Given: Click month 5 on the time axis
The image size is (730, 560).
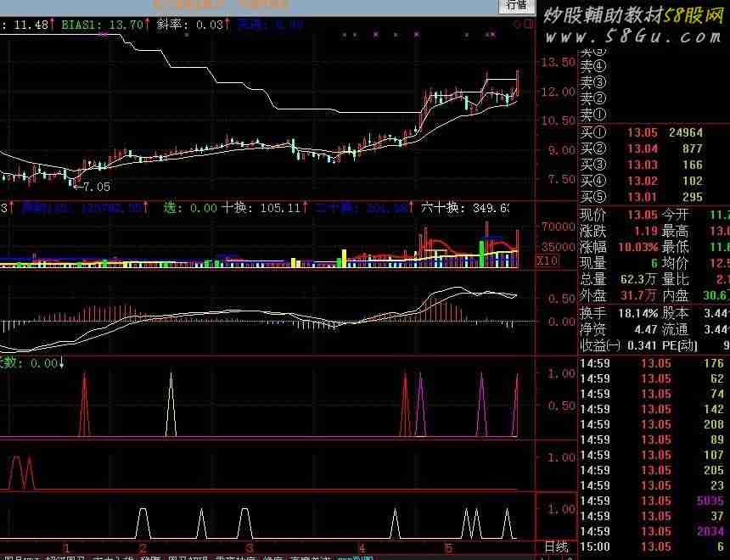Looking at the screenshot, I should tap(446, 547).
